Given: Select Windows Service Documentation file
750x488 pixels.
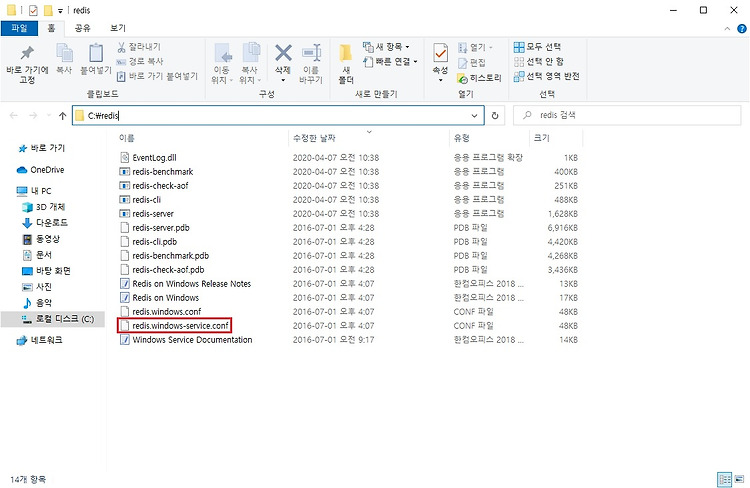Looking at the screenshot, I should click(186, 340).
